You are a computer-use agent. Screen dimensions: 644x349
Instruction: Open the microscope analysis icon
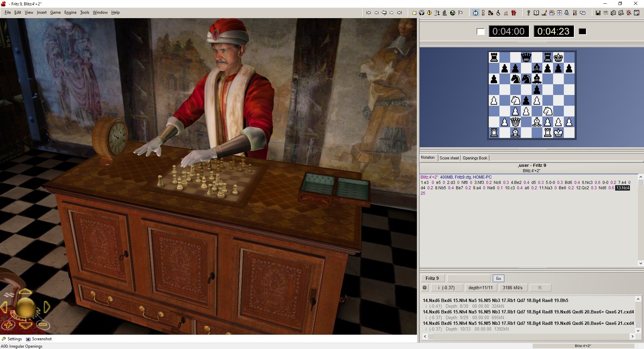[x=445, y=13]
